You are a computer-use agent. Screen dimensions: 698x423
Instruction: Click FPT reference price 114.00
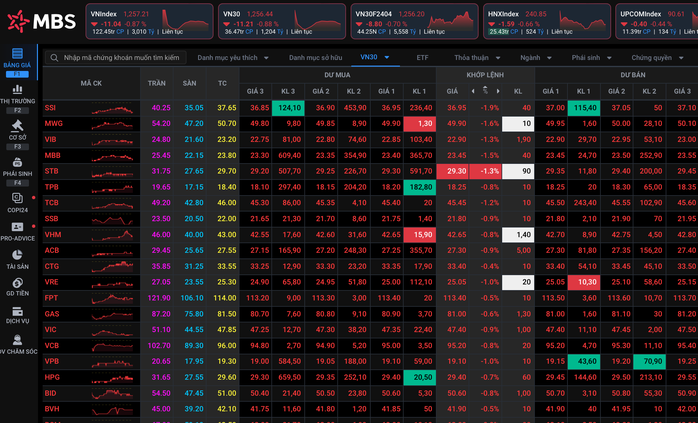pyautogui.click(x=225, y=298)
